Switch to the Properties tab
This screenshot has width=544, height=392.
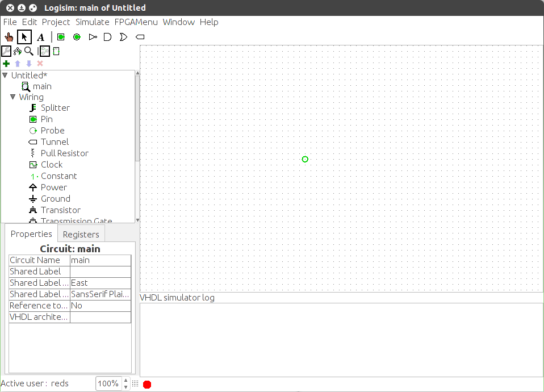point(31,234)
